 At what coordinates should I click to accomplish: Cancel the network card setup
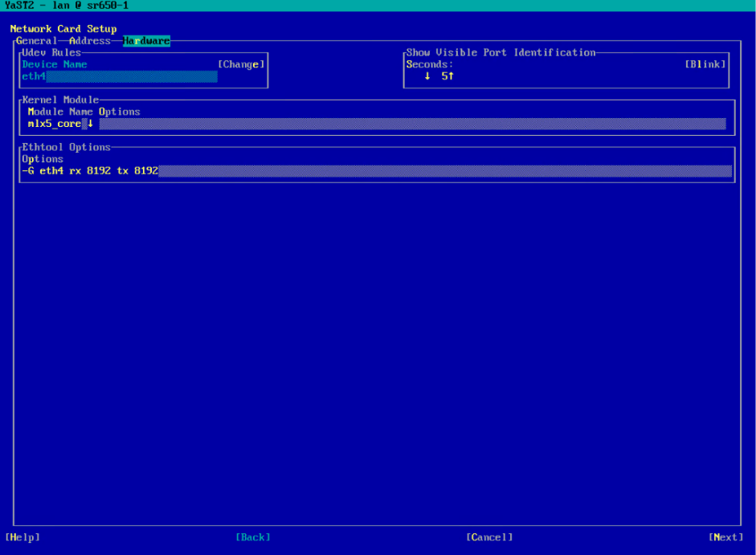[488, 537]
